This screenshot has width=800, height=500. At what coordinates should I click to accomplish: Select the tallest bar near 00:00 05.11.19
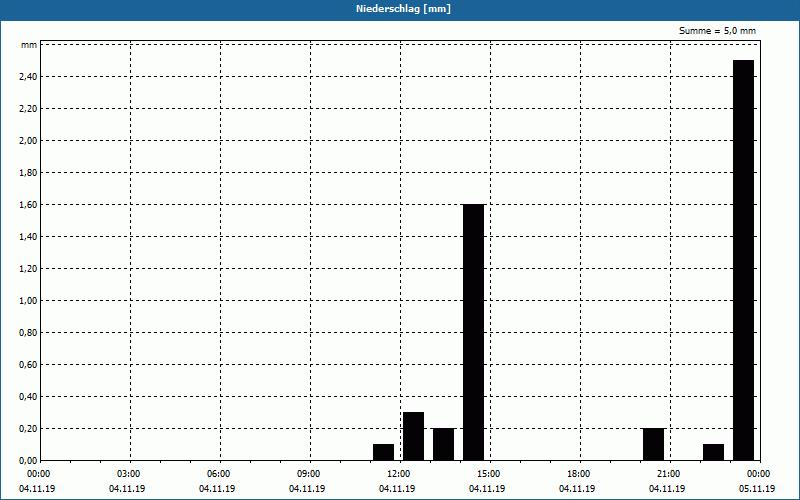click(743, 260)
